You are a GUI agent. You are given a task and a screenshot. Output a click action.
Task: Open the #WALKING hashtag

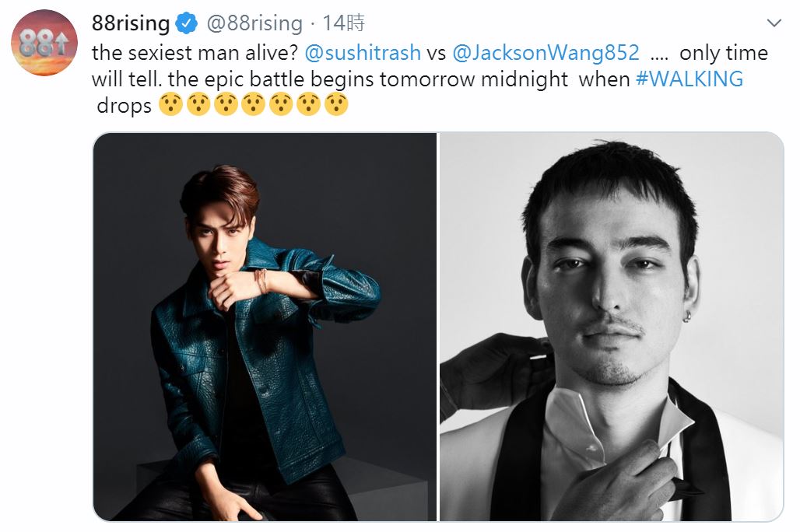689,79
